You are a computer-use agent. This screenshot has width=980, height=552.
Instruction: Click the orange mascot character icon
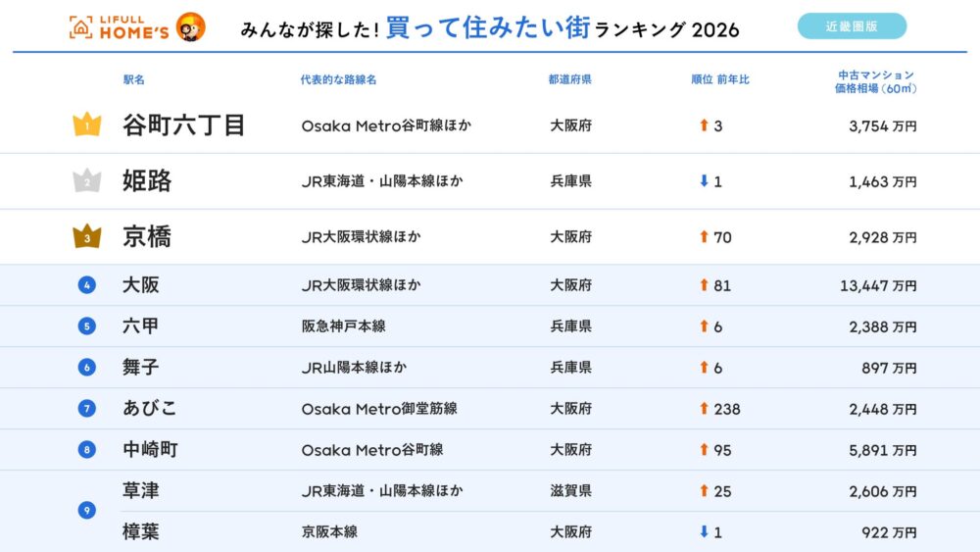[x=190, y=27]
